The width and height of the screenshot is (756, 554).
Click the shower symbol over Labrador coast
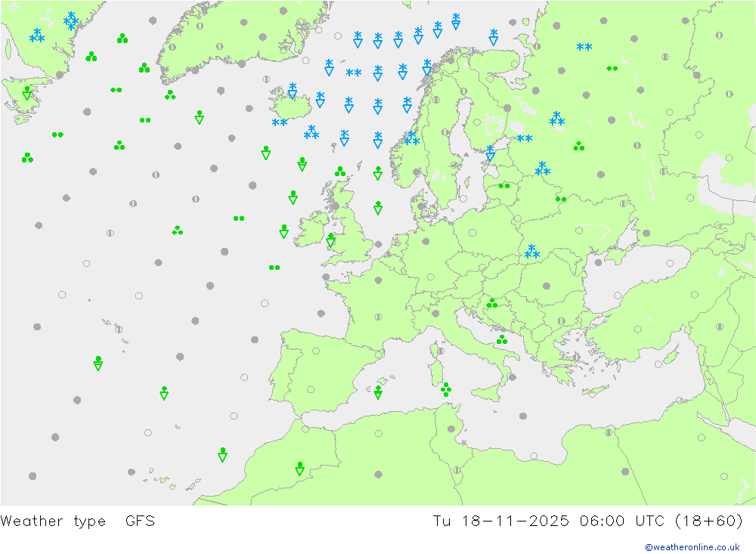pos(27,93)
